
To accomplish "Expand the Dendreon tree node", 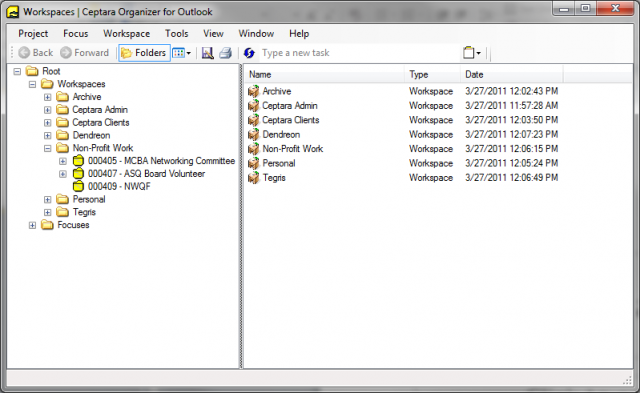I will pyautogui.click(x=48, y=135).
